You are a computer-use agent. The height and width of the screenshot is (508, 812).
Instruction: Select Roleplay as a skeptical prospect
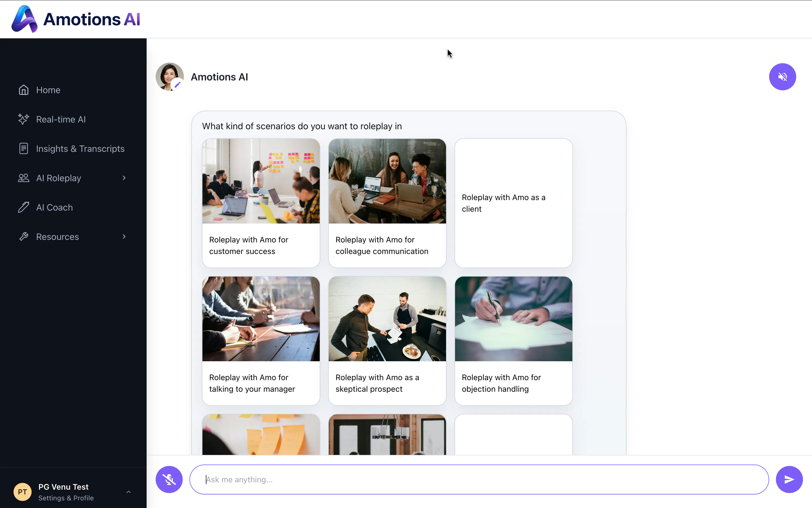tap(387, 341)
